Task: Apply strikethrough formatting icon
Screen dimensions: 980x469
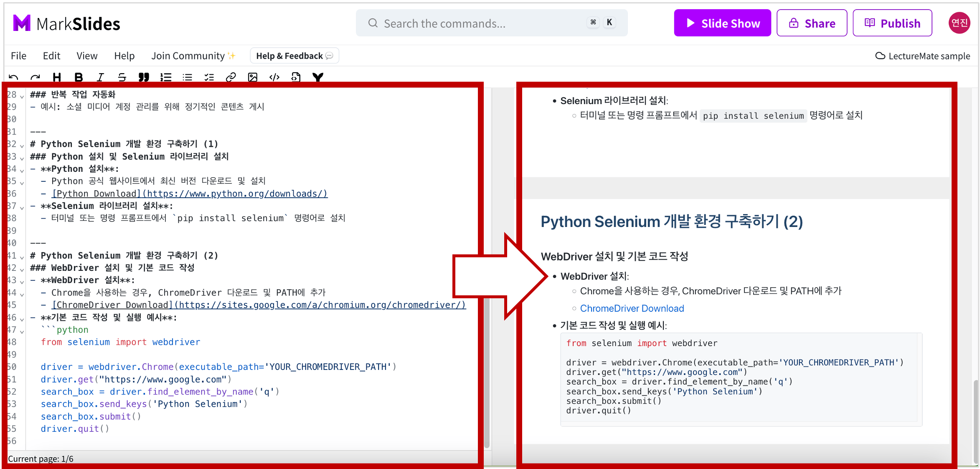Action: [x=122, y=77]
